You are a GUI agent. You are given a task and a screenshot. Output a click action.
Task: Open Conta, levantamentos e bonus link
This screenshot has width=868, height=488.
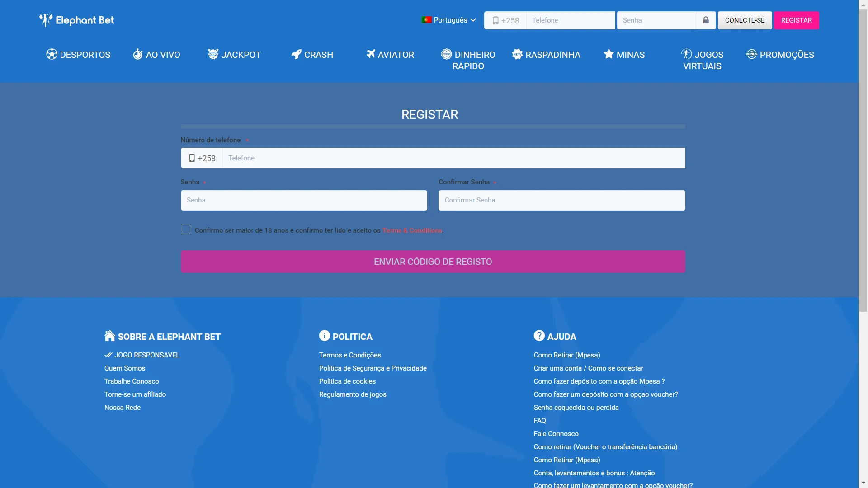pyautogui.click(x=594, y=473)
